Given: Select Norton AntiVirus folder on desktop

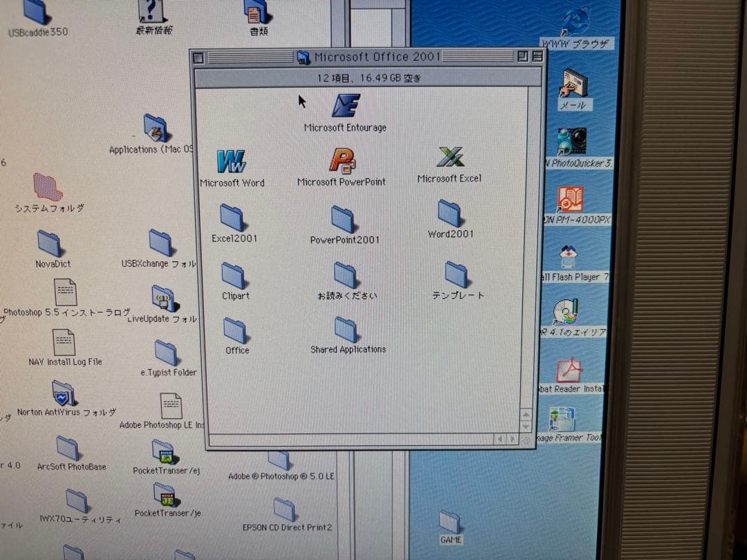Looking at the screenshot, I should 64,395.
